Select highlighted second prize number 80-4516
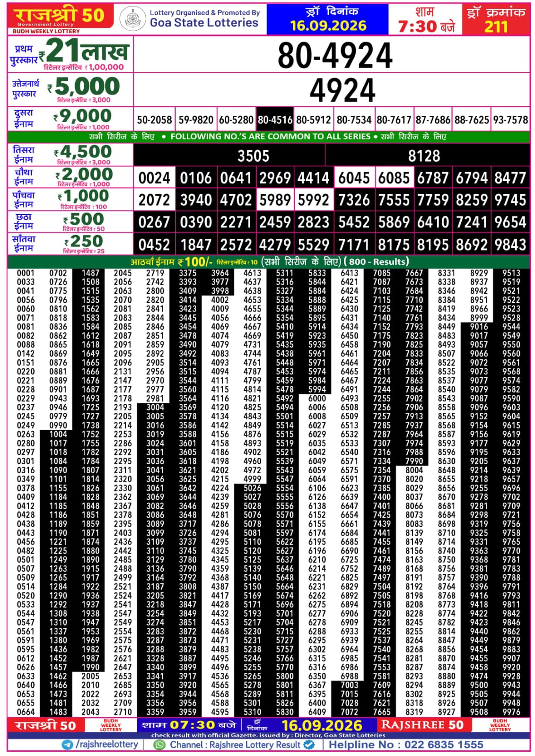Viewport: 535px width, 756px height. pyautogui.click(x=275, y=120)
